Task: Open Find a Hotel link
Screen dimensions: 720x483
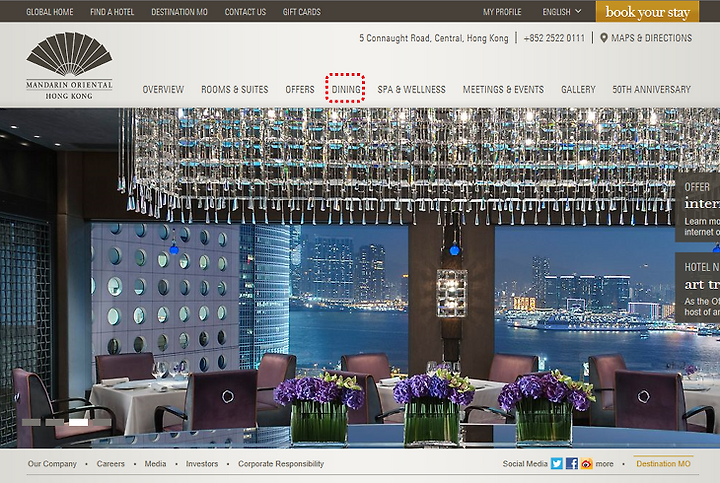Action: click(x=112, y=12)
